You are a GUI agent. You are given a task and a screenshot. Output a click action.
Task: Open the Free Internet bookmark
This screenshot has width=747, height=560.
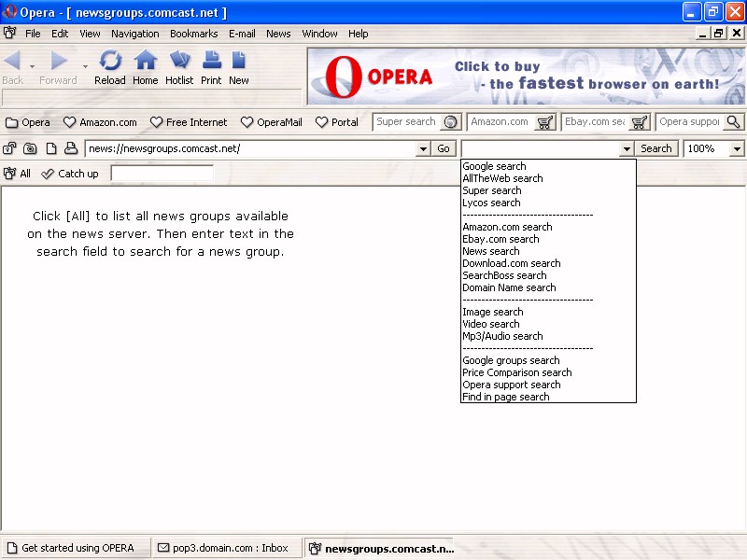pos(189,122)
